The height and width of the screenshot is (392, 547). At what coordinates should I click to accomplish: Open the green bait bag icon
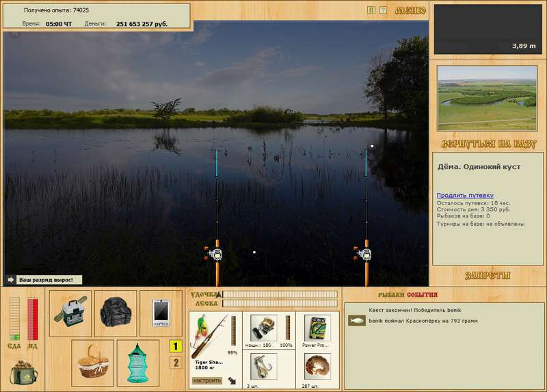pyautogui.click(x=24, y=372)
